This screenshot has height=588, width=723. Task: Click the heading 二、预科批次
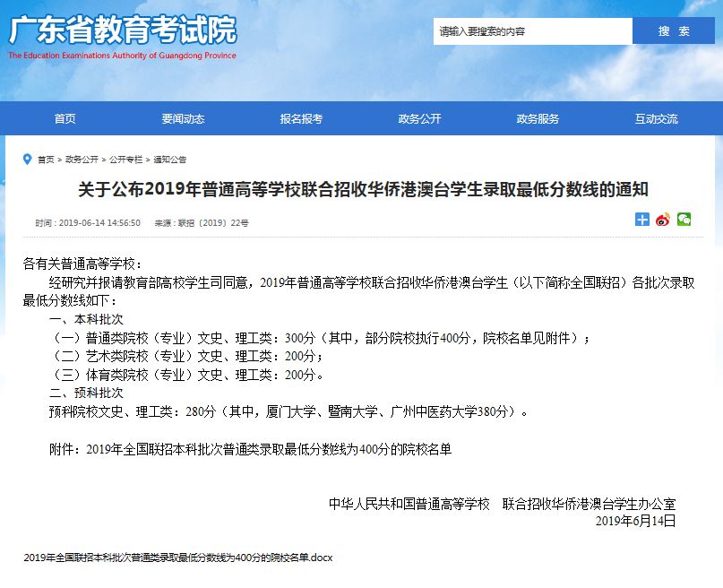point(86,393)
